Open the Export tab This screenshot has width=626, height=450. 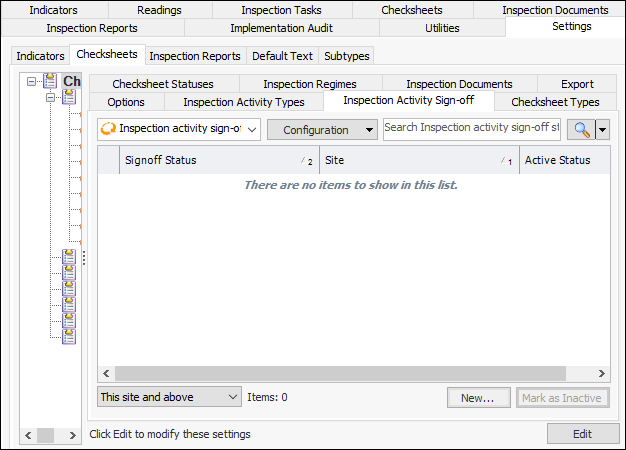[577, 84]
